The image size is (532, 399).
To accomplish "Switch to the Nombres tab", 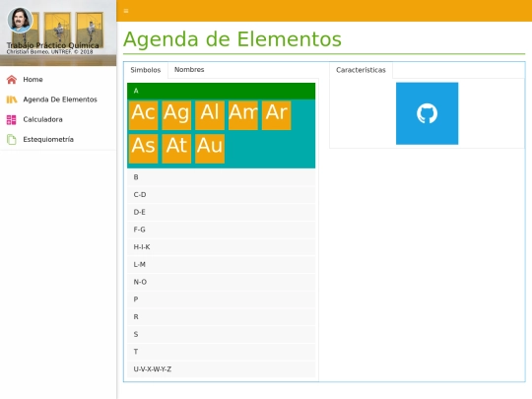I will (x=189, y=70).
